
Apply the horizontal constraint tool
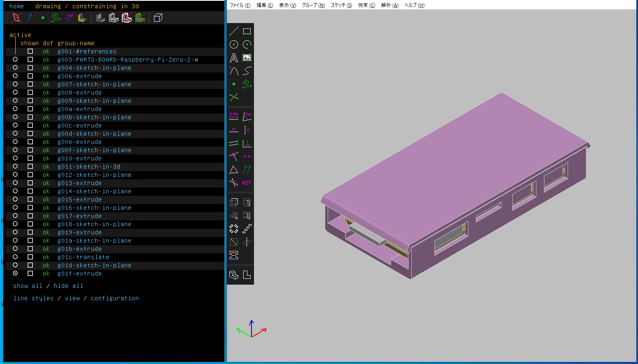234,130
